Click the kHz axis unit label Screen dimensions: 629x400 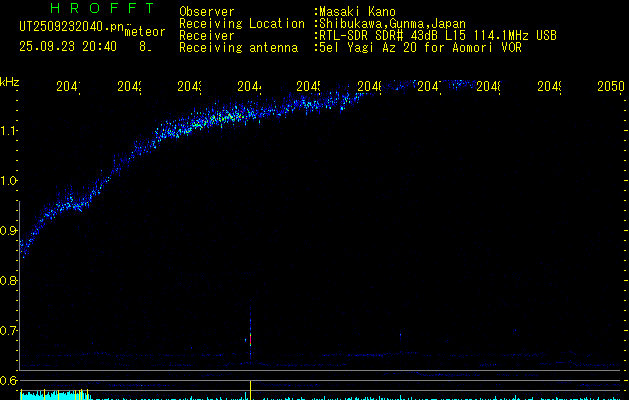[10, 80]
